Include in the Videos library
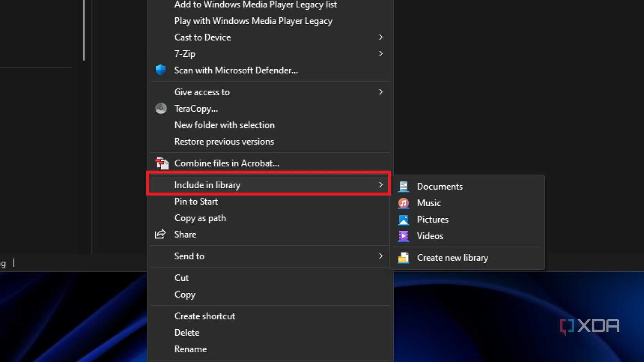644x362 pixels. [468, 236]
